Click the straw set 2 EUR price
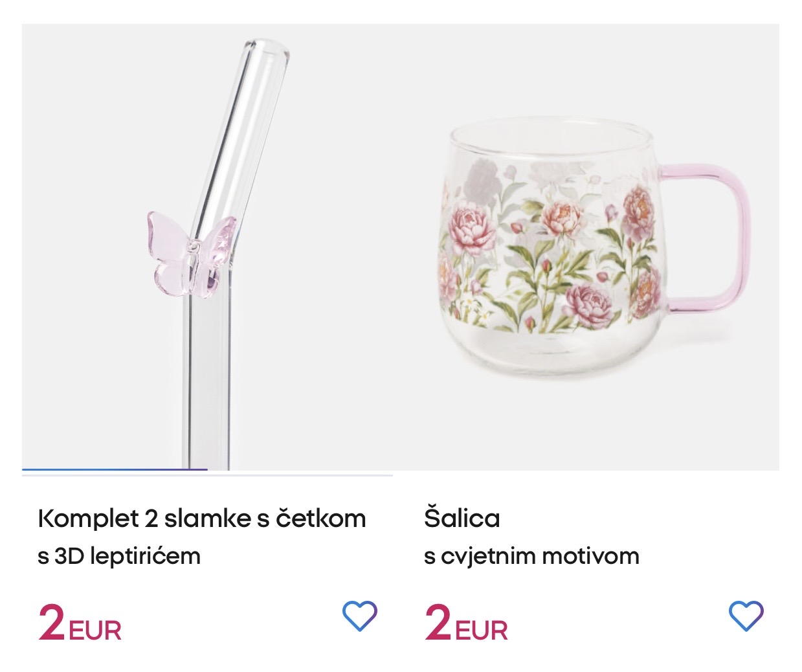This screenshot has height=672, width=802. pyautogui.click(x=52, y=623)
